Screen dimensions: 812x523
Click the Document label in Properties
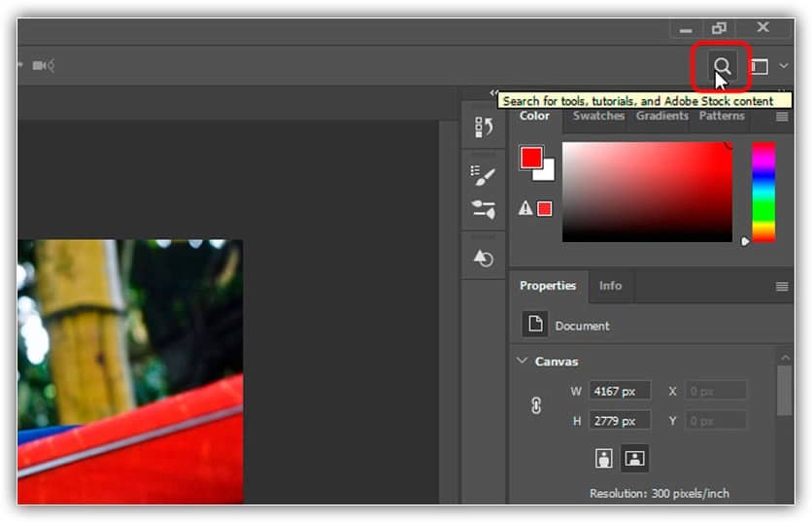(582, 326)
